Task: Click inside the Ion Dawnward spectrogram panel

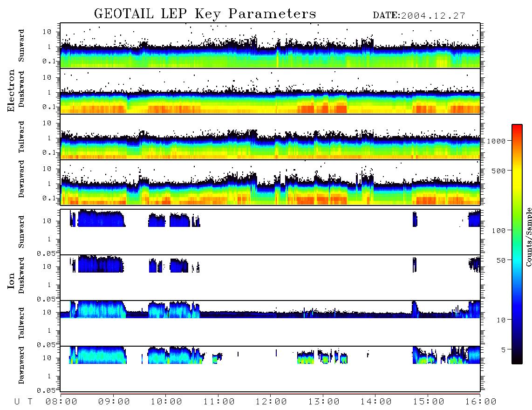Action: tap(270, 369)
